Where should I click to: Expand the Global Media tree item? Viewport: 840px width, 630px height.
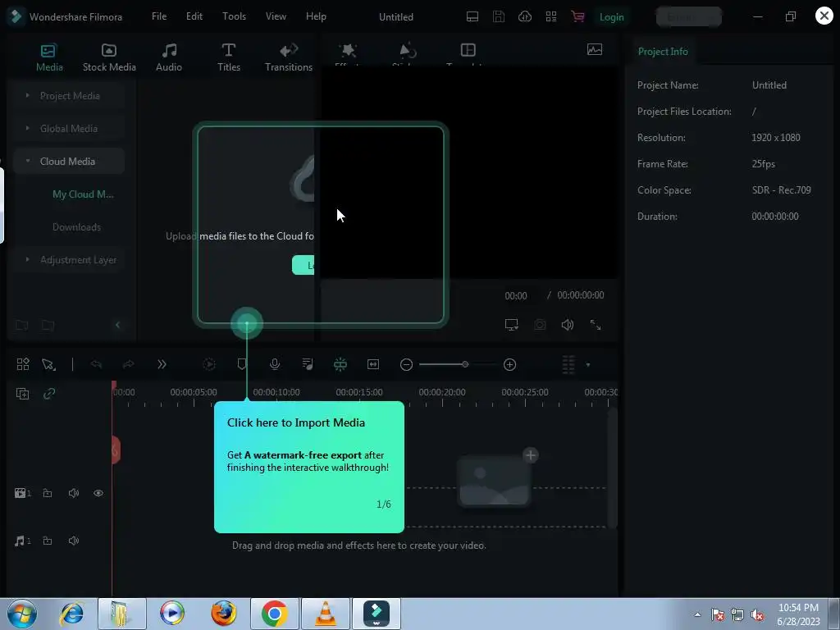pos(27,128)
